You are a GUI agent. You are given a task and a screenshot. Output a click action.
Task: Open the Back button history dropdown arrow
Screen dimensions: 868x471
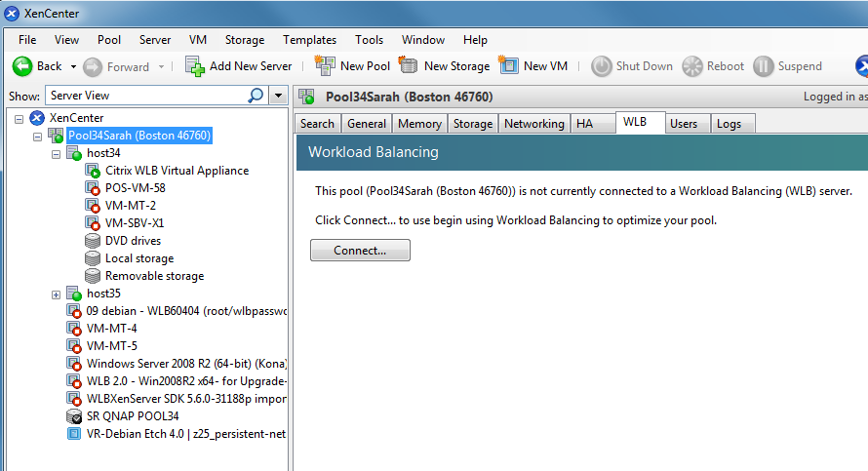click(x=73, y=67)
